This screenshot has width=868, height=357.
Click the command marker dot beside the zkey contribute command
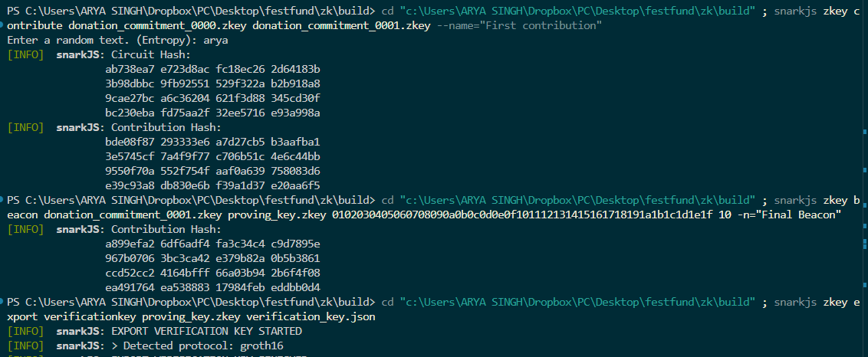tap(2, 26)
